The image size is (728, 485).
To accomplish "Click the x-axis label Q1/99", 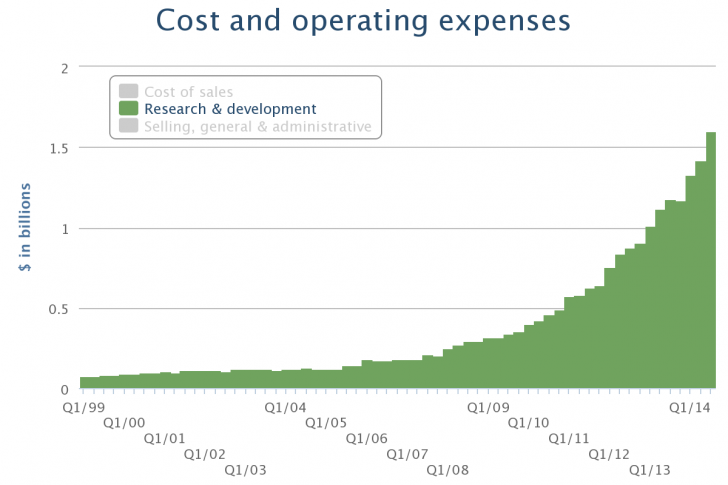I will (84, 407).
